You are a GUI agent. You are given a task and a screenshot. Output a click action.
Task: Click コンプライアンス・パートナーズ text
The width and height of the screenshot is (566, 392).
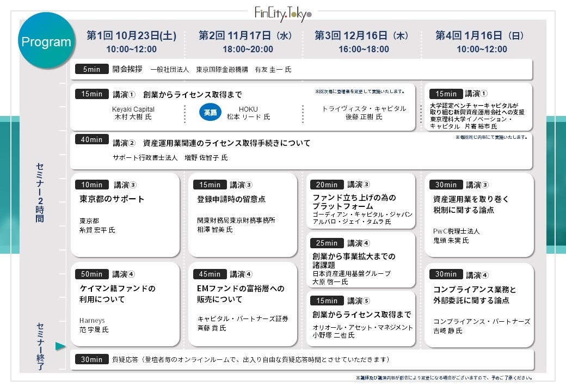tap(482, 322)
